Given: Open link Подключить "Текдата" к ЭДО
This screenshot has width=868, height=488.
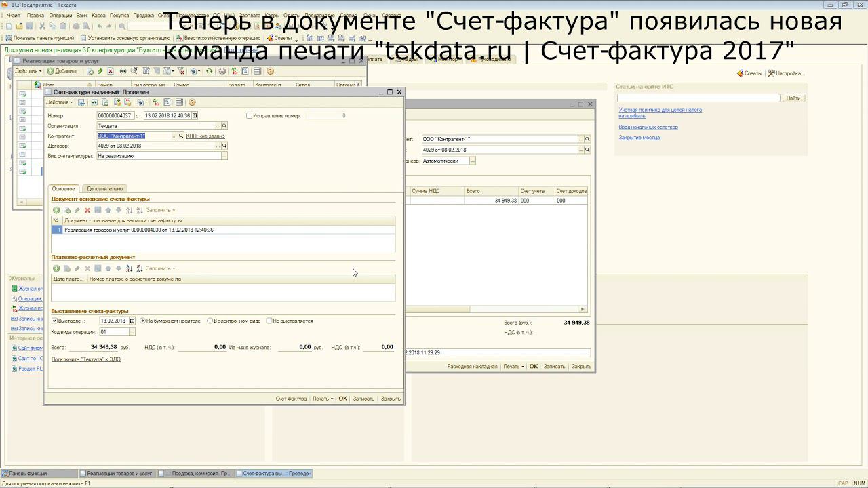Looking at the screenshot, I should point(86,359).
